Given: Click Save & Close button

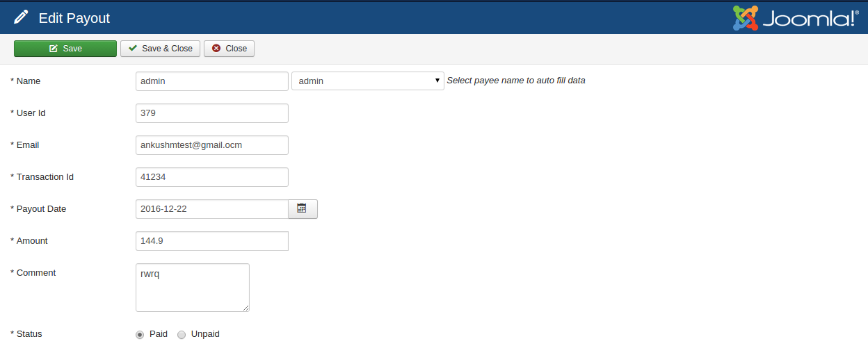Looking at the screenshot, I should (160, 49).
